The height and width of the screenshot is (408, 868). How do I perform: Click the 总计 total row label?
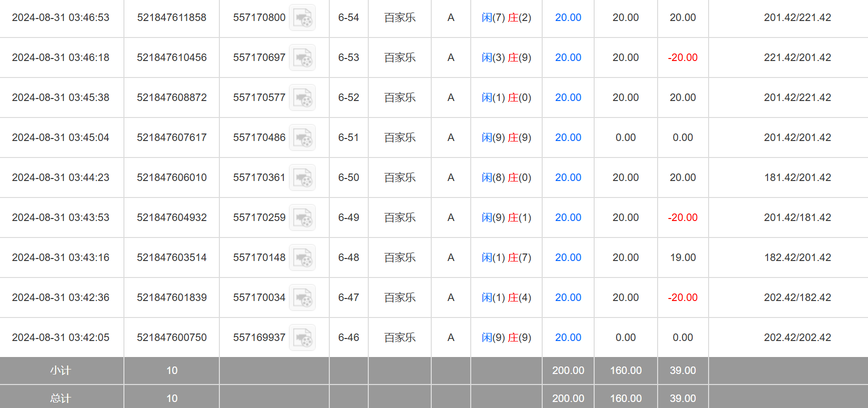(x=60, y=398)
